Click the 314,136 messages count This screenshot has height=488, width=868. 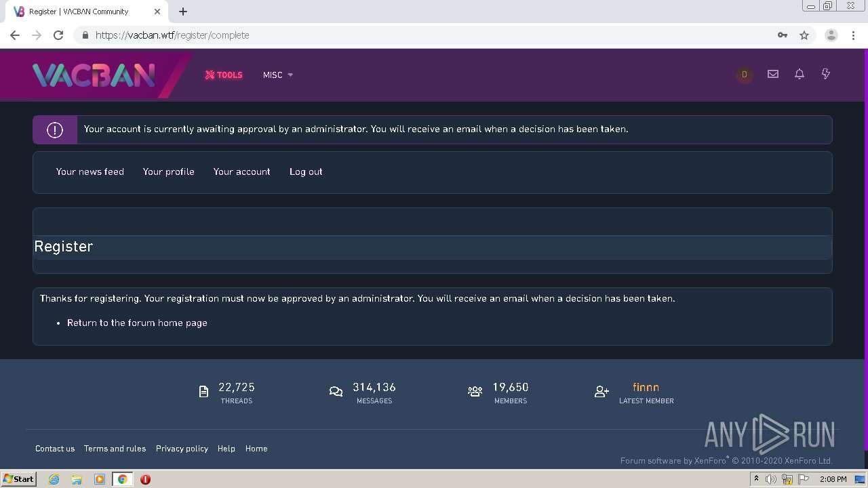[x=374, y=387]
